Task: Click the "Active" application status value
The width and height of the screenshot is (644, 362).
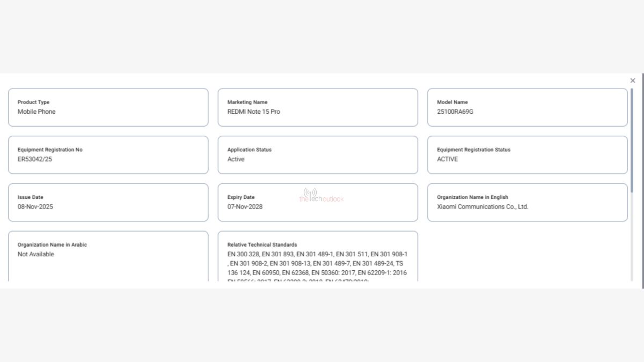Action: 236,159
